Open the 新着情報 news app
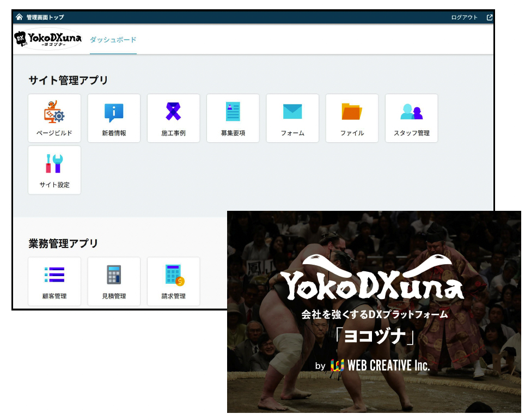The height and width of the screenshot is (420, 531). click(x=114, y=118)
